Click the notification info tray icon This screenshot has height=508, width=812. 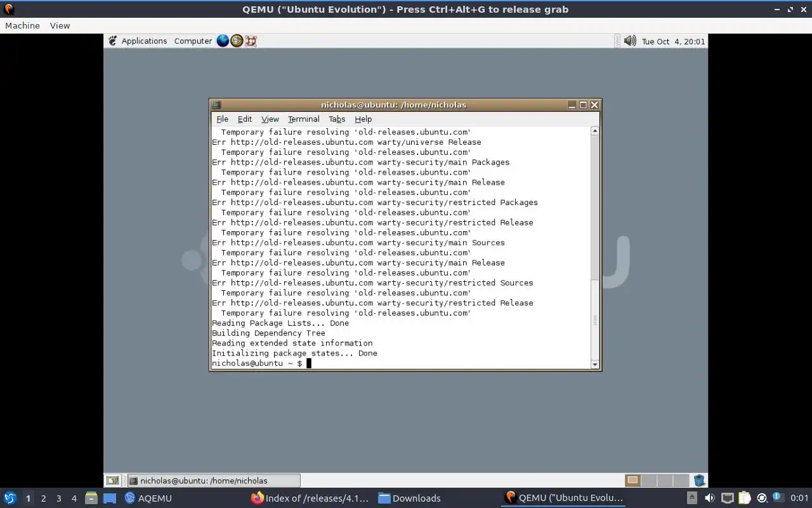[x=778, y=498]
